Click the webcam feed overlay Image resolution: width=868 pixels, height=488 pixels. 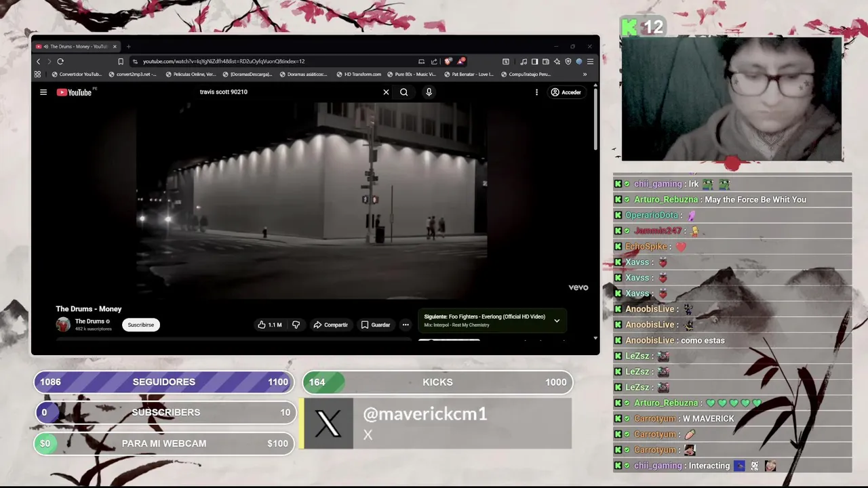click(x=732, y=99)
